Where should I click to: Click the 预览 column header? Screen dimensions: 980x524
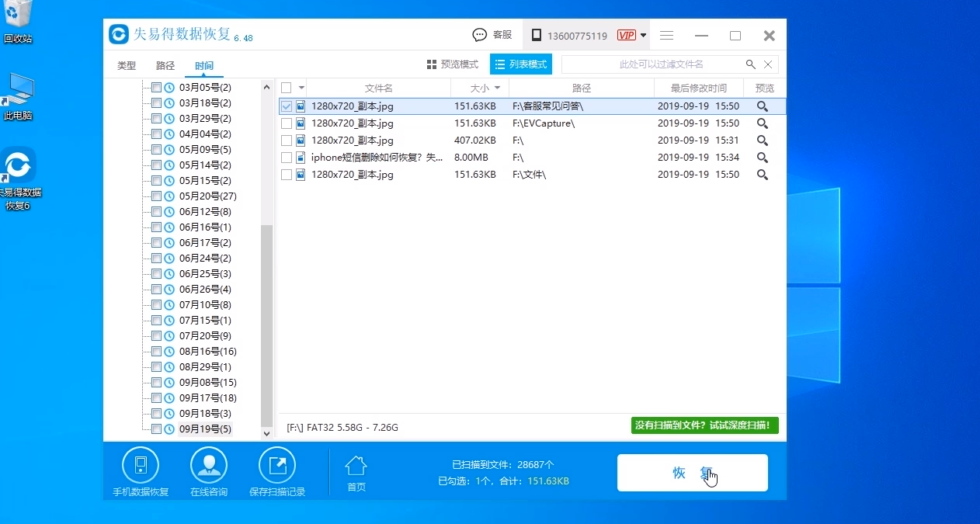coord(765,88)
